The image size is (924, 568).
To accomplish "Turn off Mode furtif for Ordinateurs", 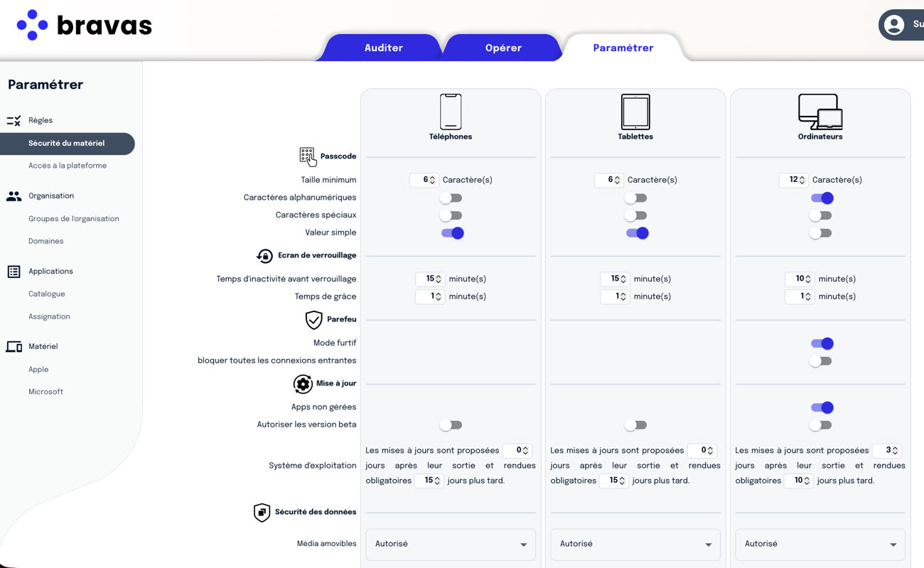I will [821, 343].
